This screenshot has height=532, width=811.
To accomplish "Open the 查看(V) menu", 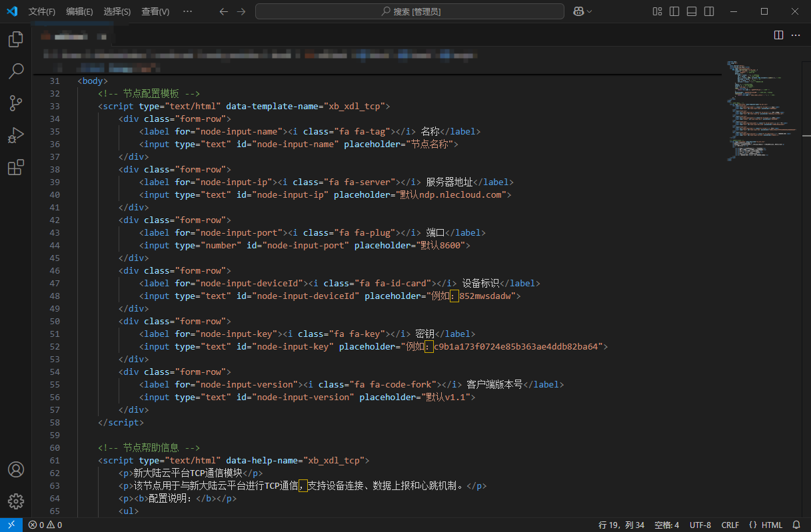I will [155, 11].
